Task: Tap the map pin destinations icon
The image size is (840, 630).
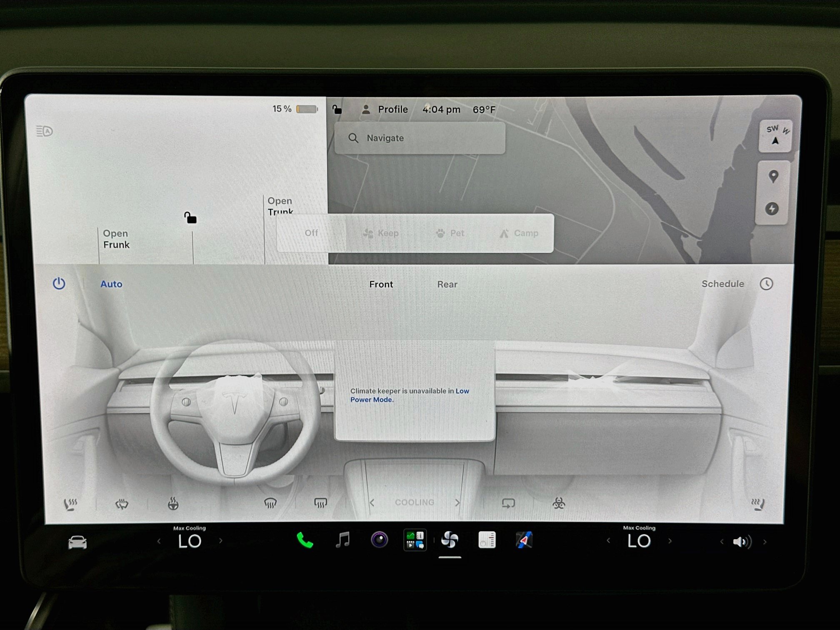Action: (773, 177)
